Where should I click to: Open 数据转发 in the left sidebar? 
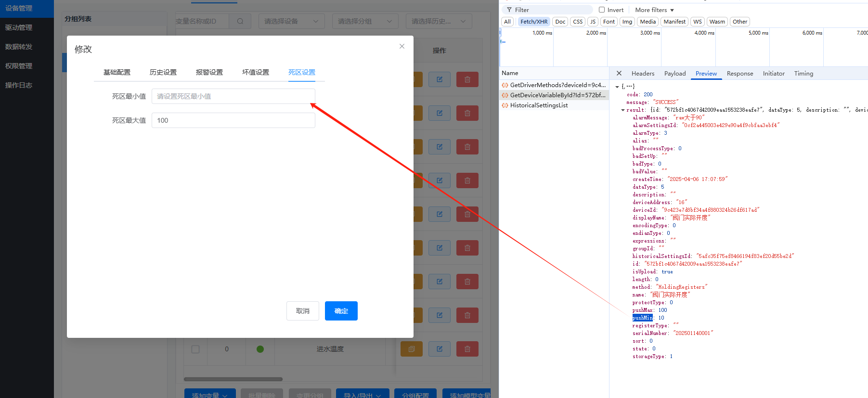[x=27, y=47]
